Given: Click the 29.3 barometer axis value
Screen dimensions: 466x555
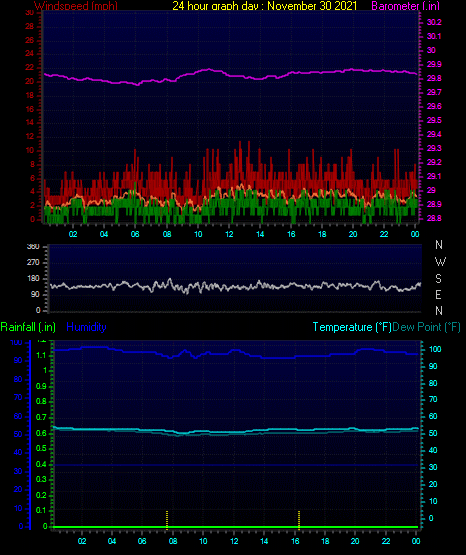Looking at the screenshot, I should 434,148.
